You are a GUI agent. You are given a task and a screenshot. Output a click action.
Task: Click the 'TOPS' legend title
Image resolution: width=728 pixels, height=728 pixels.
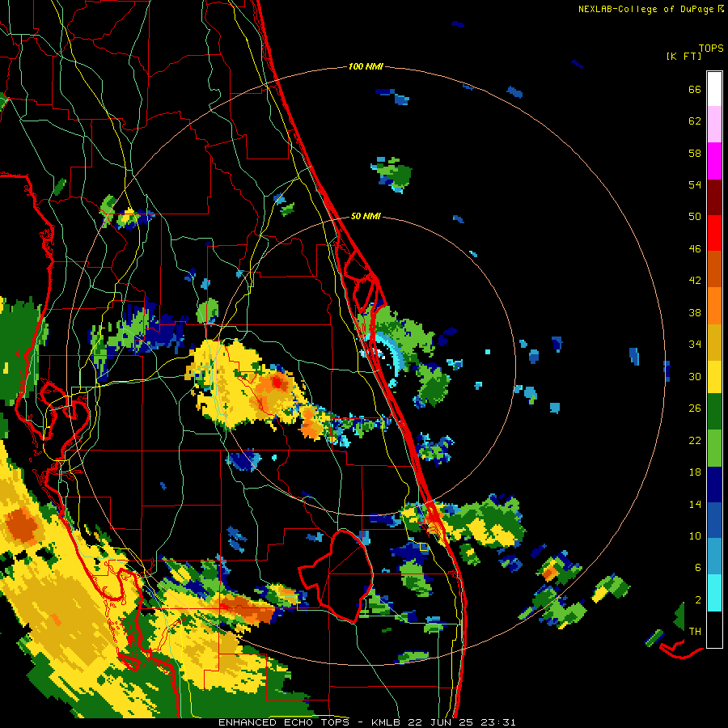(711, 49)
